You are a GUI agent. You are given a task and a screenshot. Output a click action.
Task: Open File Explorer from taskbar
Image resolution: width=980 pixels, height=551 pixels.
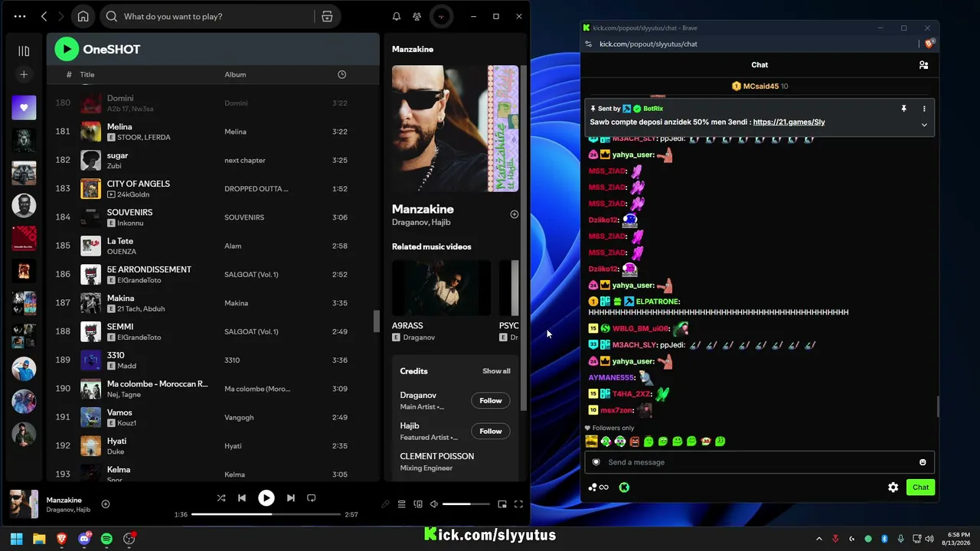(x=39, y=539)
